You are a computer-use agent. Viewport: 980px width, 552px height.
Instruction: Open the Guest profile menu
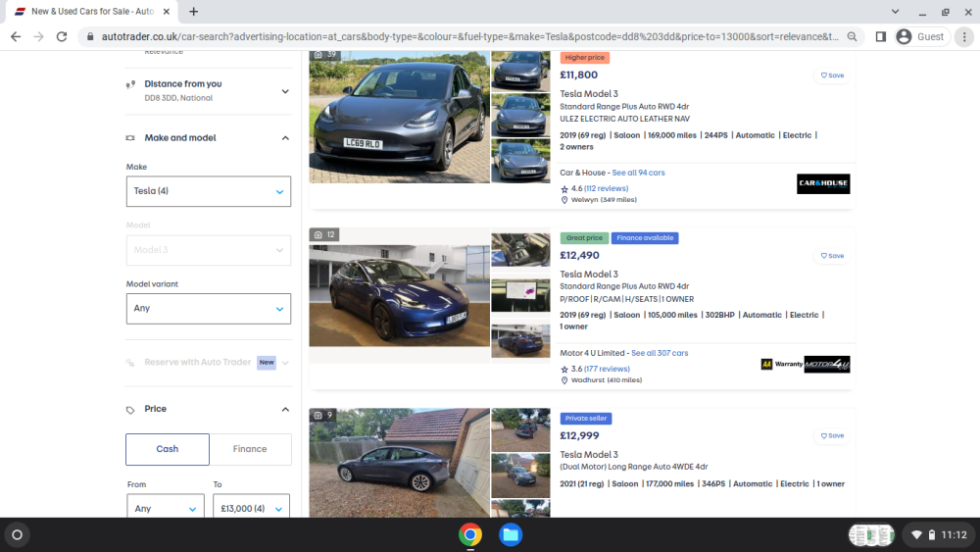tap(920, 37)
